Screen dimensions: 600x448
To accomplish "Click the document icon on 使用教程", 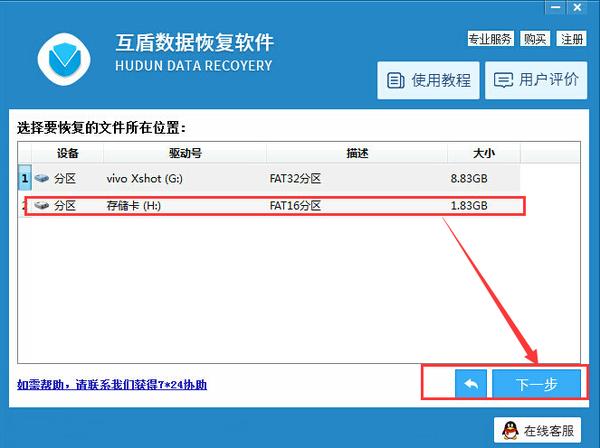I will click(395, 80).
